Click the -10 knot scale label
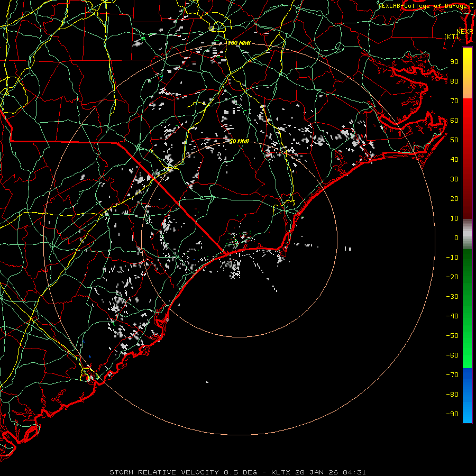The width and height of the screenshot is (476, 476). (x=452, y=258)
